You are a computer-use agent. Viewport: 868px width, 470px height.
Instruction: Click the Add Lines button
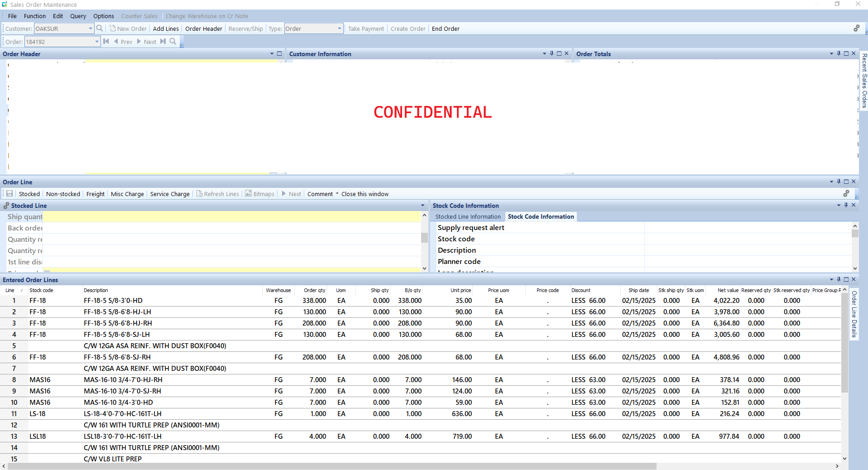coord(166,29)
